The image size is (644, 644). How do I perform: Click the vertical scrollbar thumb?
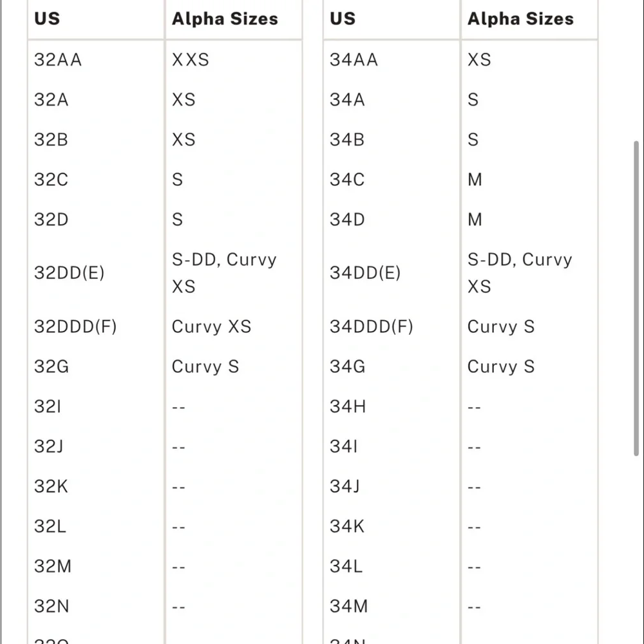pos(636,299)
